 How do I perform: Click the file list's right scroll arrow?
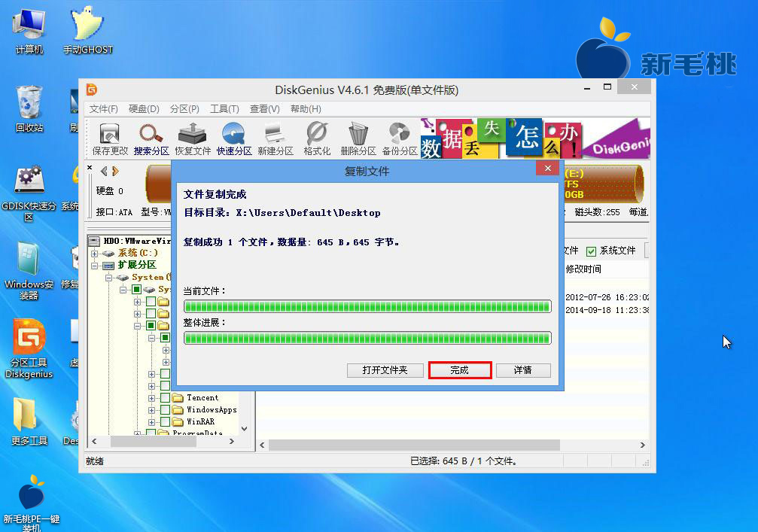pos(643,445)
